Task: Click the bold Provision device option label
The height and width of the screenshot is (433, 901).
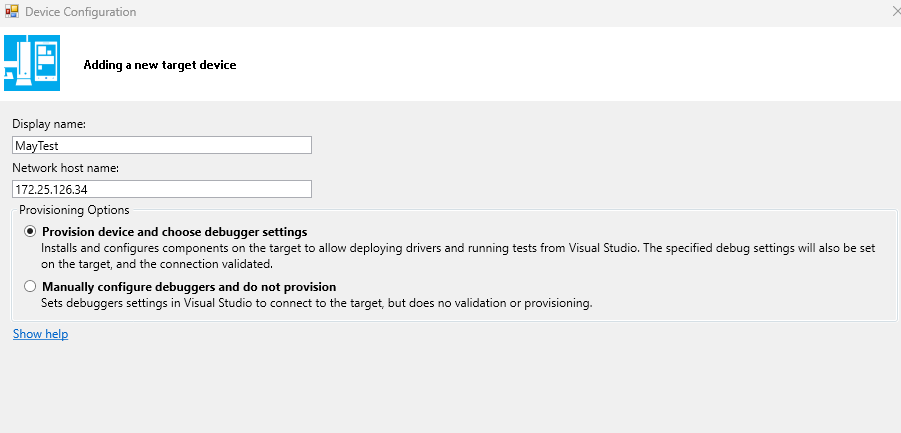Action: [175, 232]
